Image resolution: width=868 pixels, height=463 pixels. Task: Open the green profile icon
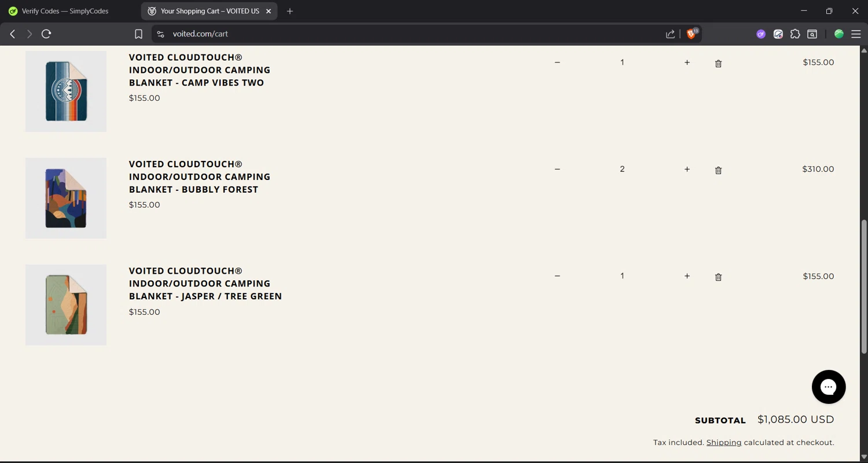point(838,34)
